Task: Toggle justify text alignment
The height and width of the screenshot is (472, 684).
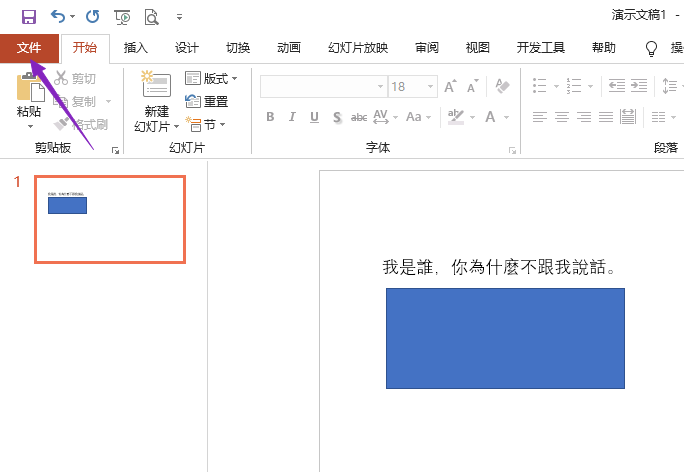Action: (605, 117)
